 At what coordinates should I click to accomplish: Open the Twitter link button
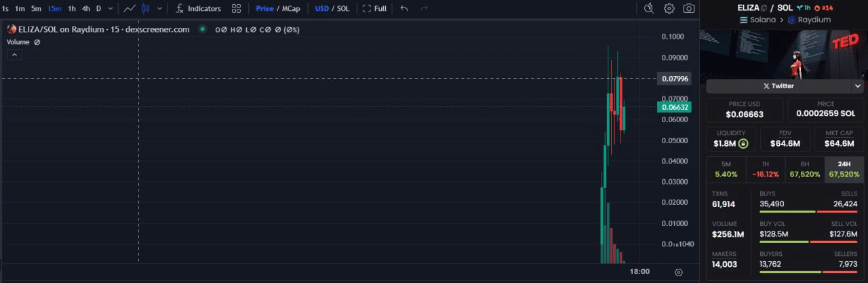click(778, 86)
